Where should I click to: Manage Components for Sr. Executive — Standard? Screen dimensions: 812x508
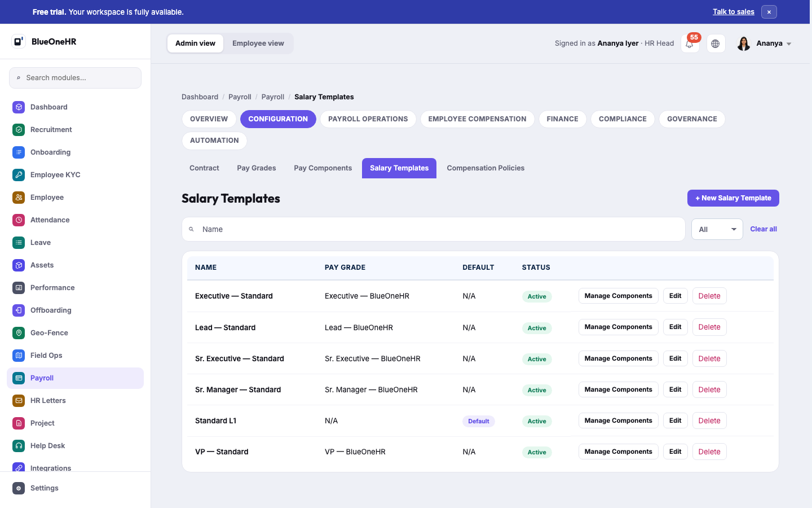618,358
